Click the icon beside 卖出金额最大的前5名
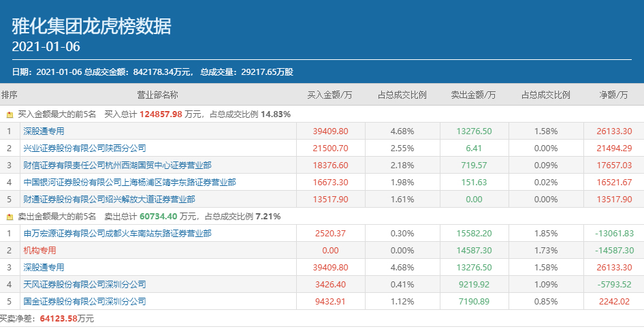This screenshot has width=644, height=329. (x=10, y=217)
